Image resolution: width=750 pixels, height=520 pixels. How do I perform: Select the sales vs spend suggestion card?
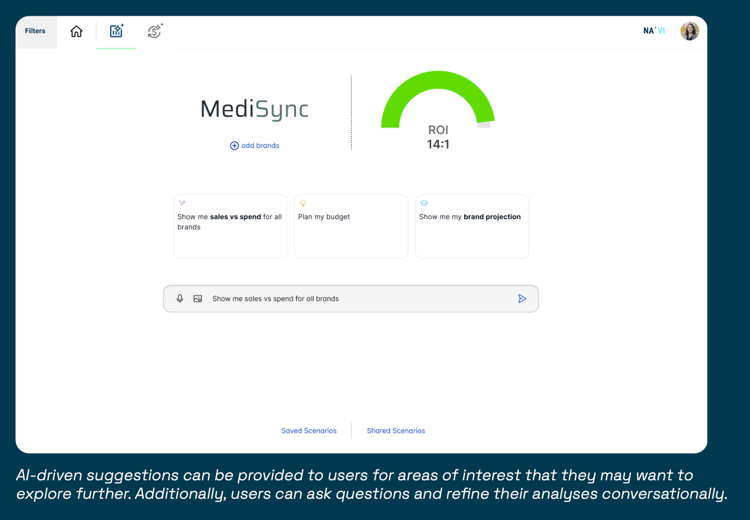(x=230, y=226)
